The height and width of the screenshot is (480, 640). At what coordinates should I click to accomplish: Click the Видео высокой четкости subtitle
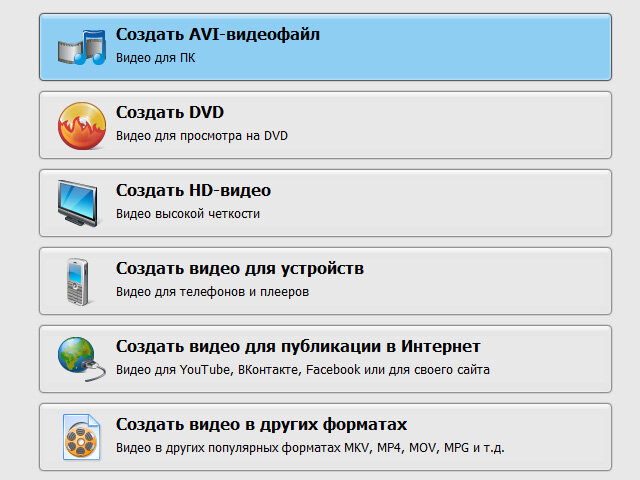[x=188, y=214]
